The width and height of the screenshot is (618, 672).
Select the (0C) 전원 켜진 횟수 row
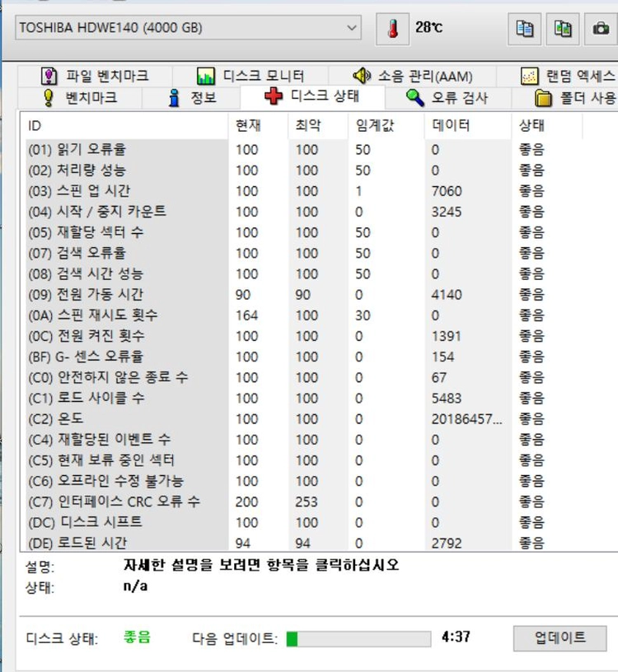point(320,336)
